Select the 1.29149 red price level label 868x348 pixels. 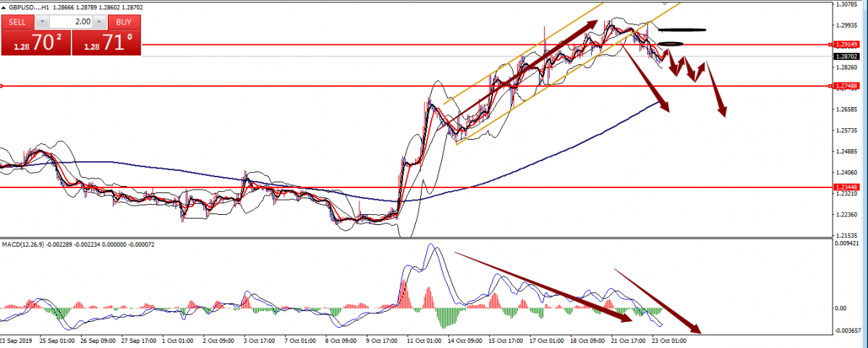coord(846,45)
